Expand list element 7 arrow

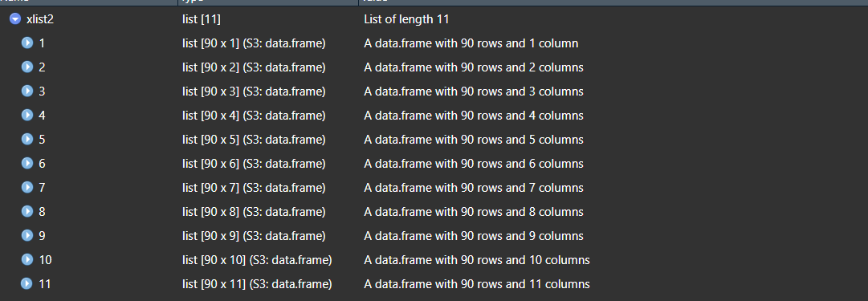tap(27, 188)
